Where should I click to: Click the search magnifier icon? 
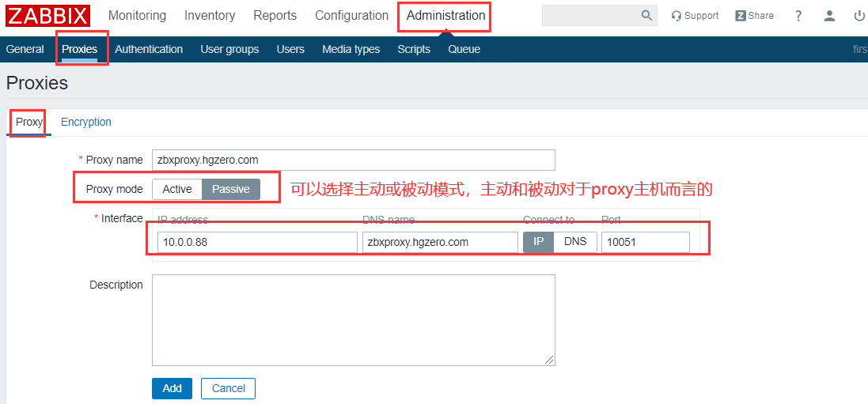pyautogui.click(x=646, y=16)
